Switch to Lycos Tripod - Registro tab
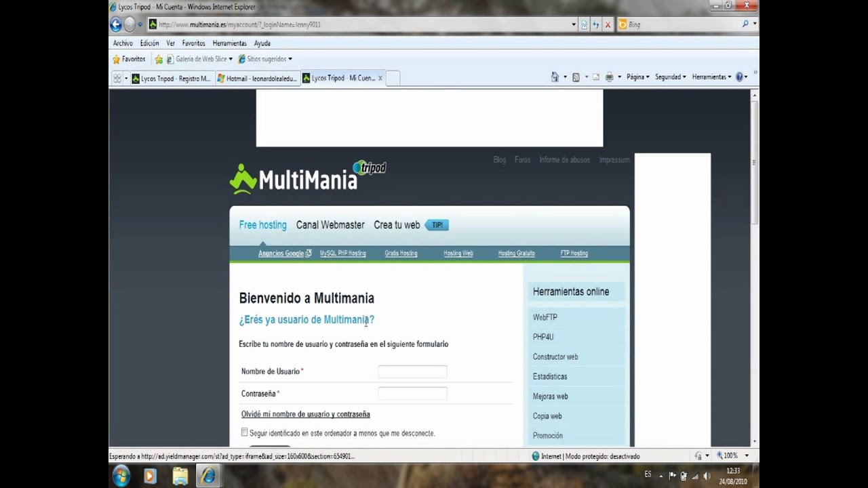 [172, 79]
